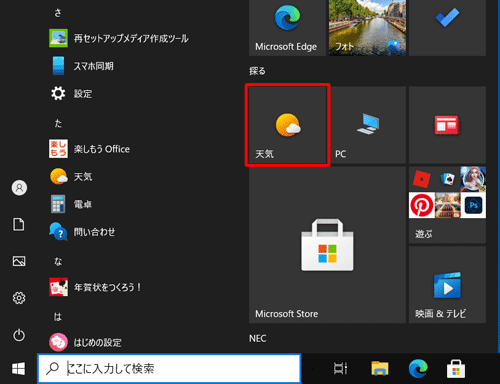Open the 映画 & テレビ tile
The height and width of the screenshot is (384, 500).
pos(447,285)
